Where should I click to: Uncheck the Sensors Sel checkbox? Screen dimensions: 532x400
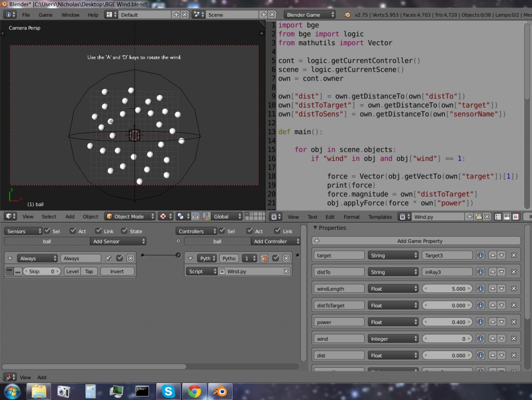pos(47,231)
